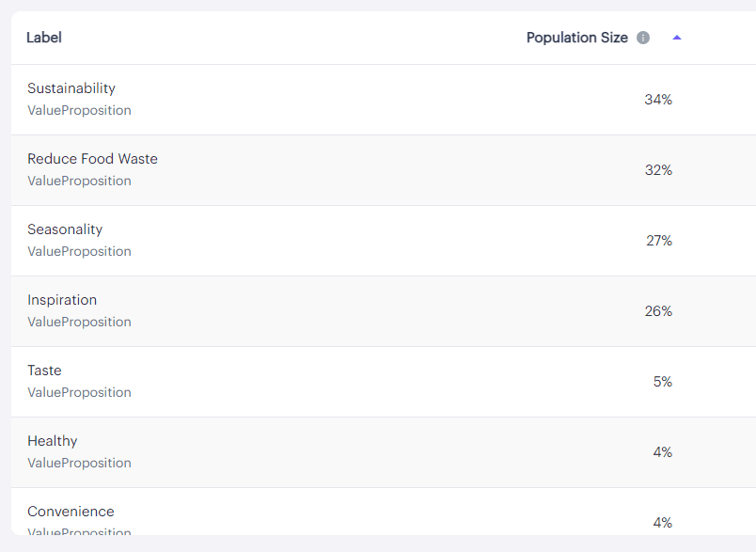Select the Reduce Food Waste label

[x=92, y=159]
